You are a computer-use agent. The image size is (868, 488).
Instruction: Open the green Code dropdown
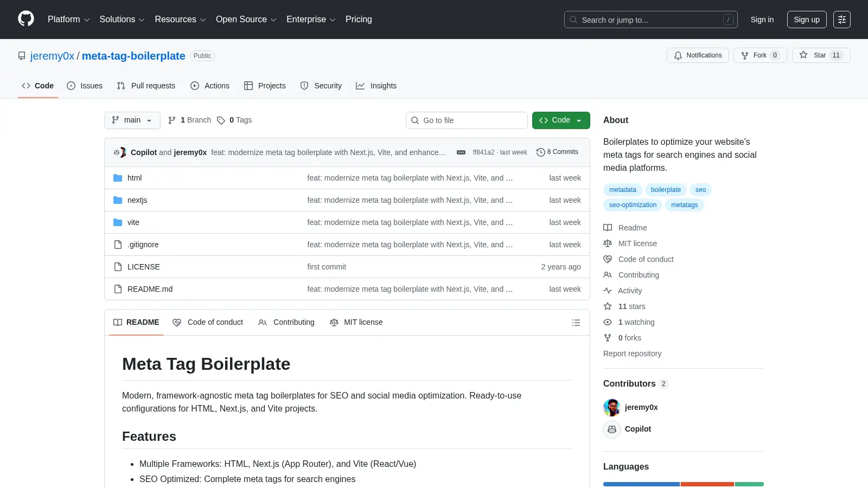(561, 120)
